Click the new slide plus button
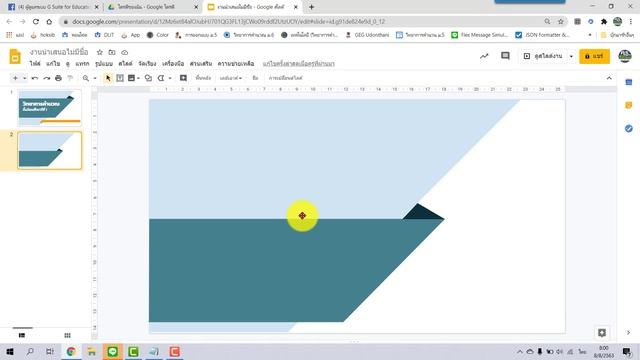The image size is (640, 360). pyautogui.click(x=15, y=78)
